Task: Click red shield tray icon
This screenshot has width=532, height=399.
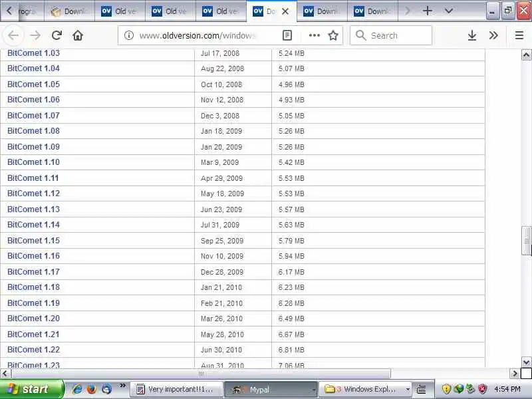Action: click(483, 389)
